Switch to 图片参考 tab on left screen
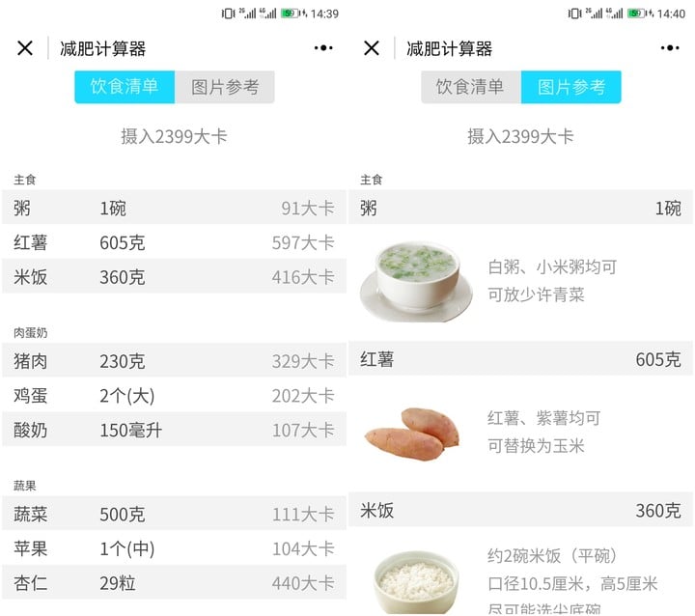The height and width of the screenshot is (616, 695). click(x=225, y=87)
